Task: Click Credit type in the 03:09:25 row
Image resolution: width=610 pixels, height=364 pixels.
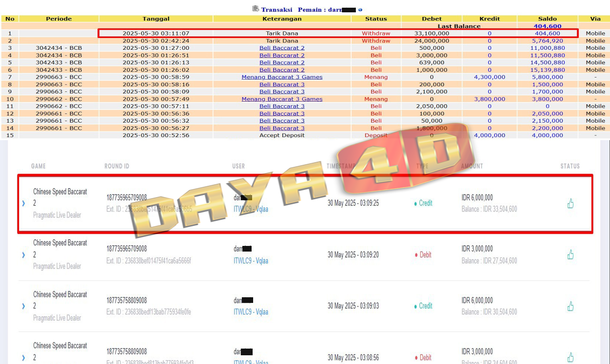Action: (423, 203)
